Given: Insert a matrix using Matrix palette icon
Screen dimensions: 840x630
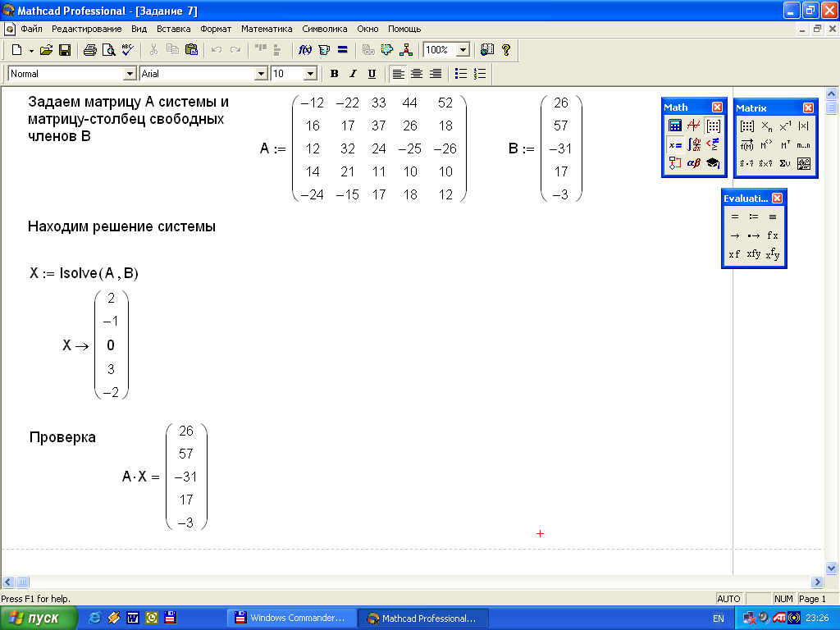Looking at the screenshot, I should (x=746, y=126).
